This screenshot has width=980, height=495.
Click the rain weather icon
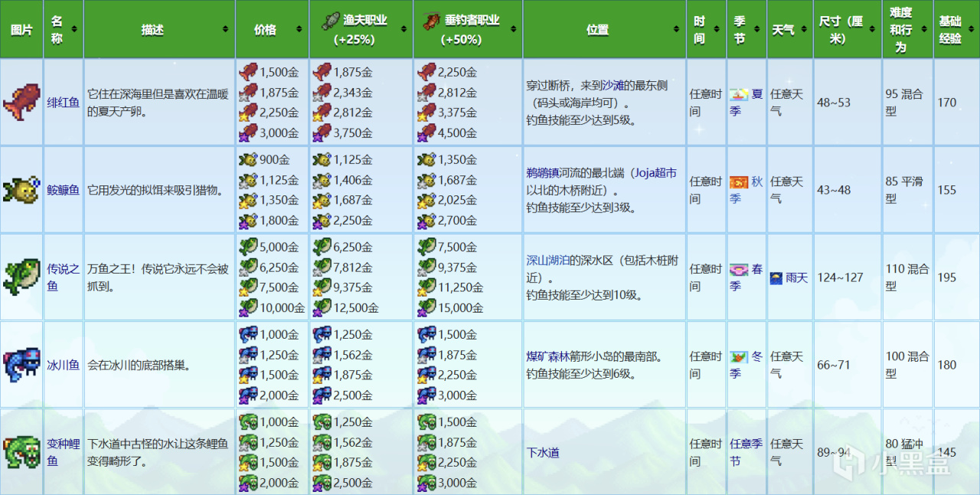click(x=776, y=277)
